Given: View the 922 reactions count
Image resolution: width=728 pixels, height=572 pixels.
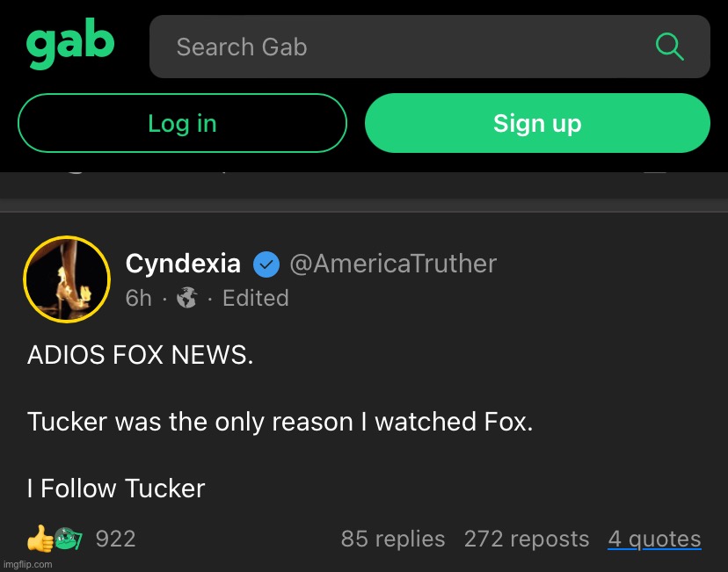Looking at the screenshot, I should 115,539.
